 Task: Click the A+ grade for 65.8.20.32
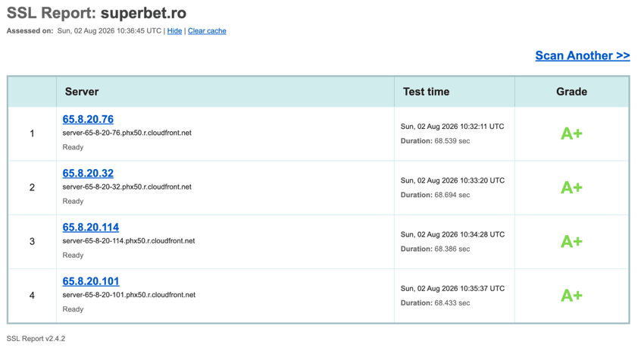point(571,188)
